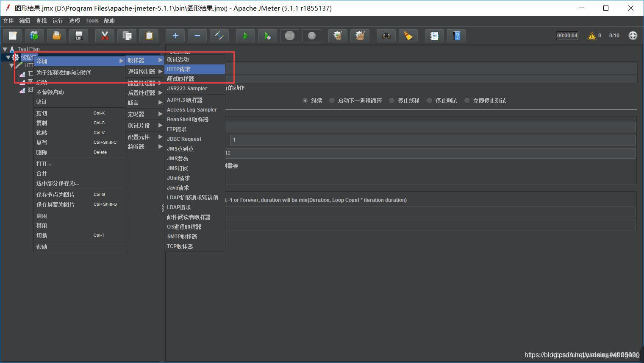The image size is (644, 363).
Task: Select the 停止测试 radio button
Action: click(429, 101)
